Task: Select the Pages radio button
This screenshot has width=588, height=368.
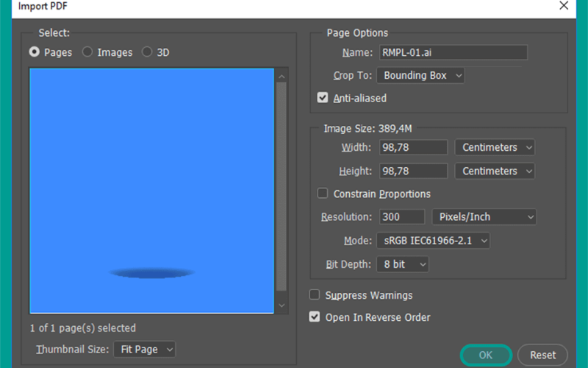Action: pos(35,52)
